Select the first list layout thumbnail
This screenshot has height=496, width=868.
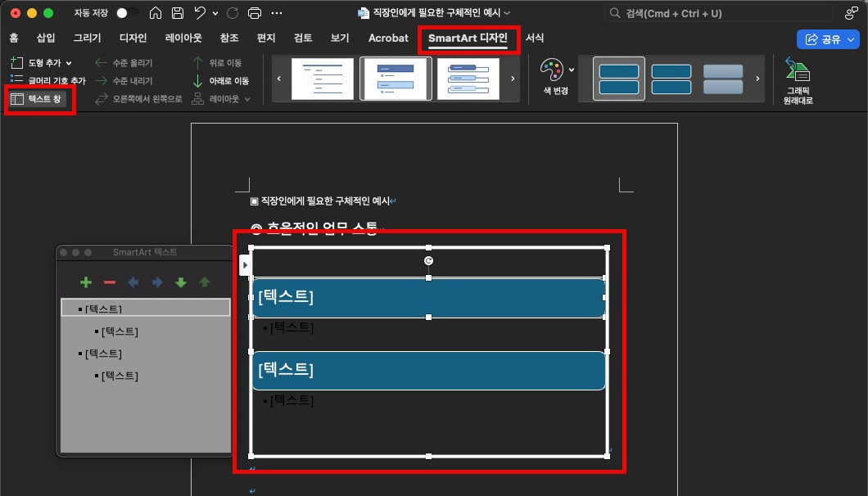point(323,79)
